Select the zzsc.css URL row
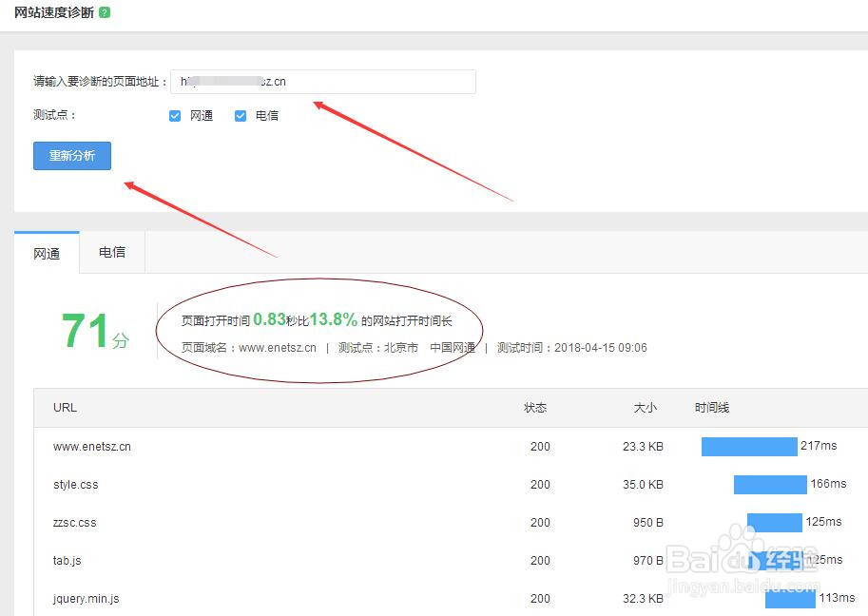Viewport: 868px width, 616px height. click(x=451, y=523)
